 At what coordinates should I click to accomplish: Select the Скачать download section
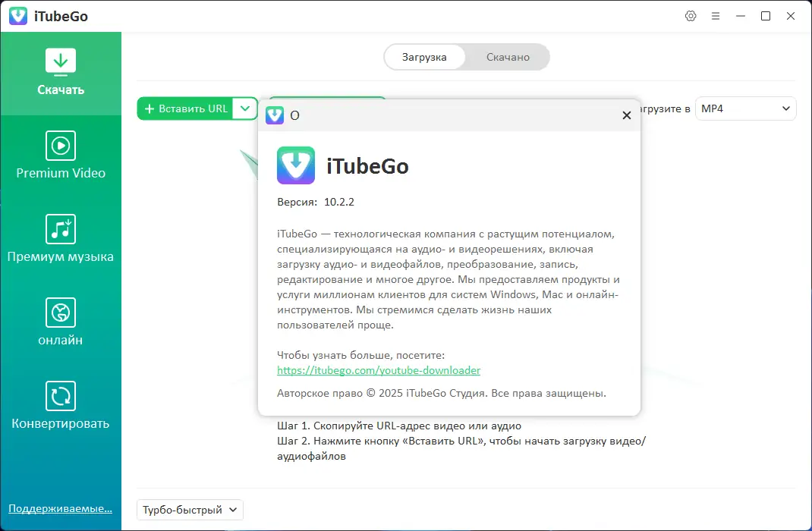point(60,73)
